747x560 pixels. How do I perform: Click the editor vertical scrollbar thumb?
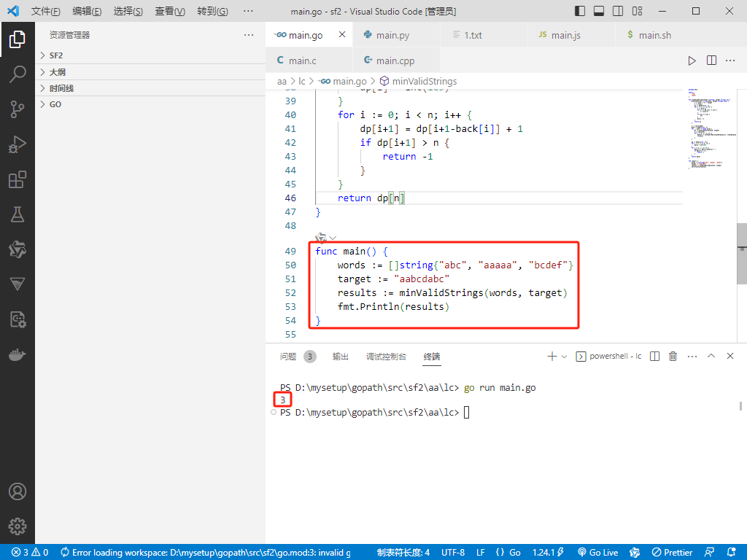[x=742, y=254]
